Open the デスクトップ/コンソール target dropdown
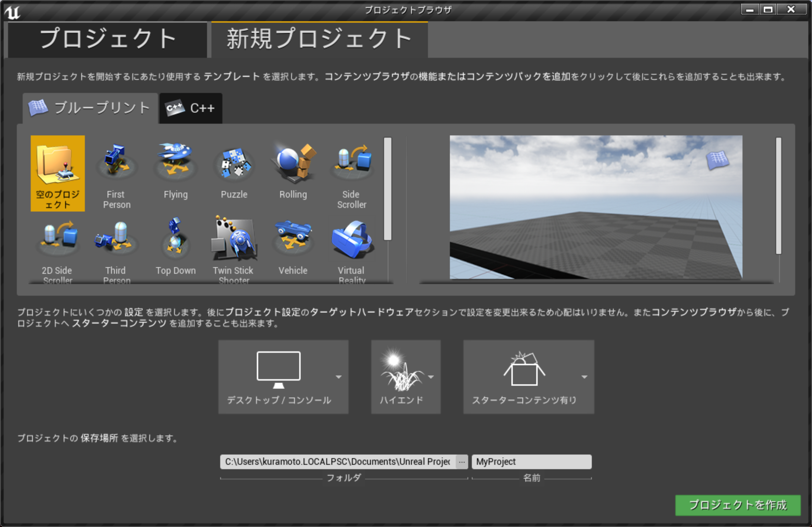The image size is (812, 527). coord(338,377)
